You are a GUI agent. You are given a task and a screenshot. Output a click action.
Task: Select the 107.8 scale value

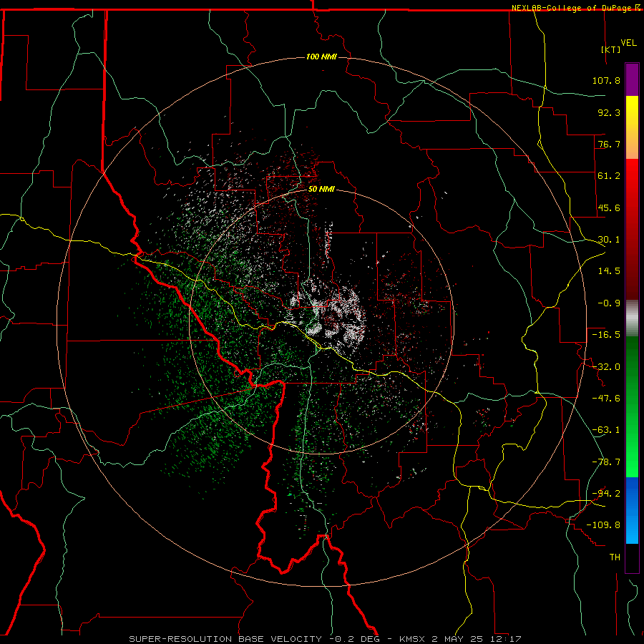(606, 80)
